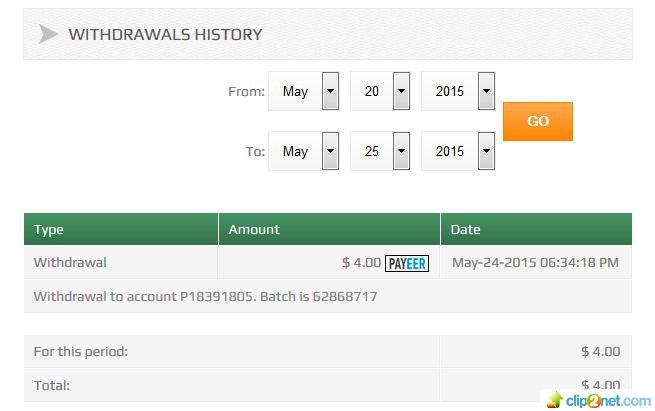Click the $ 4.00 withdrawal amount

[361, 263]
